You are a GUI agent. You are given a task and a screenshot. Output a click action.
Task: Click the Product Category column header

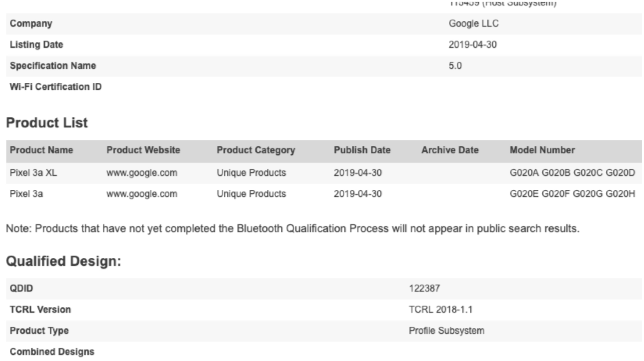[256, 150]
